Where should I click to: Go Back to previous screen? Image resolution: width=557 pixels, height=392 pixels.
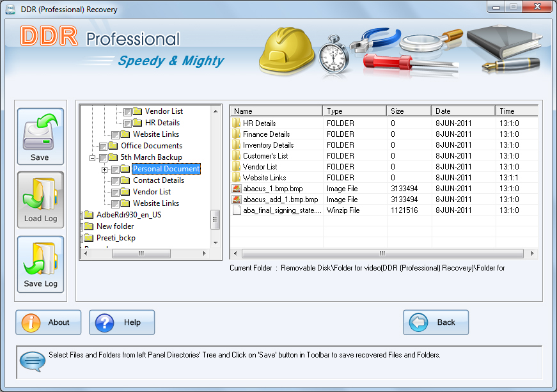(436, 322)
